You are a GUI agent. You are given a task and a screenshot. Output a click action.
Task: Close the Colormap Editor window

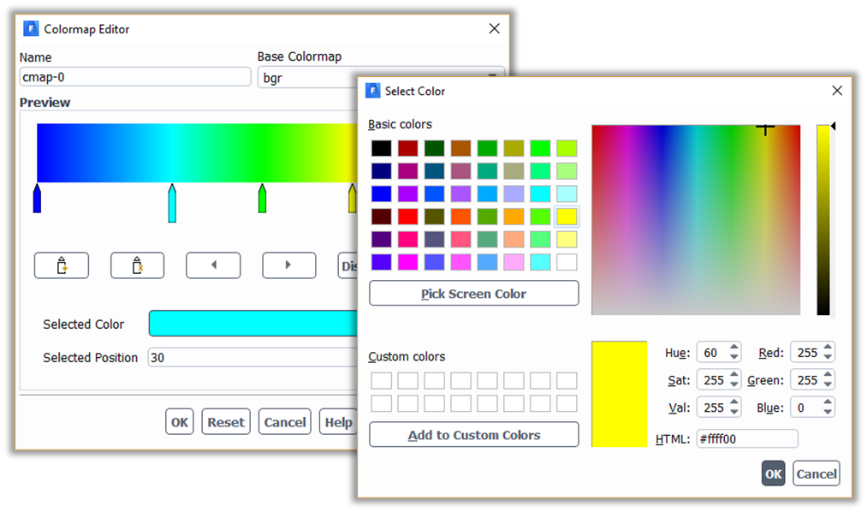pyautogui.click(x=494, y=29)
